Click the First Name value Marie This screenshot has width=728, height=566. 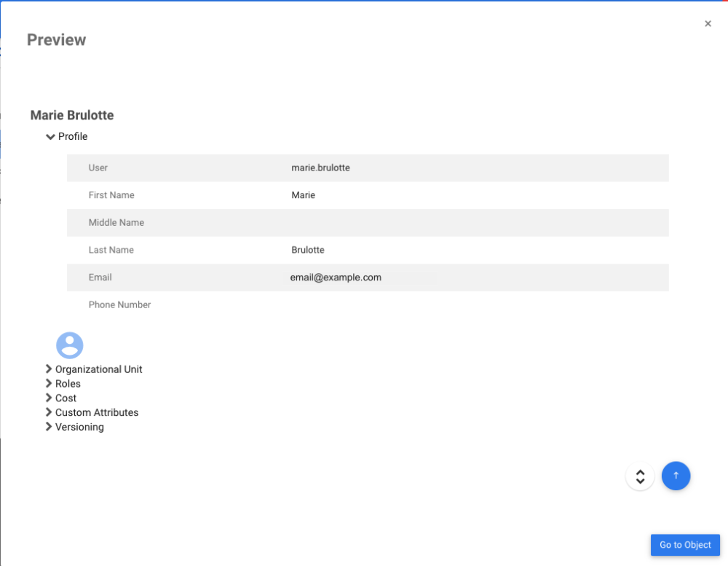(x=303, y=195)
